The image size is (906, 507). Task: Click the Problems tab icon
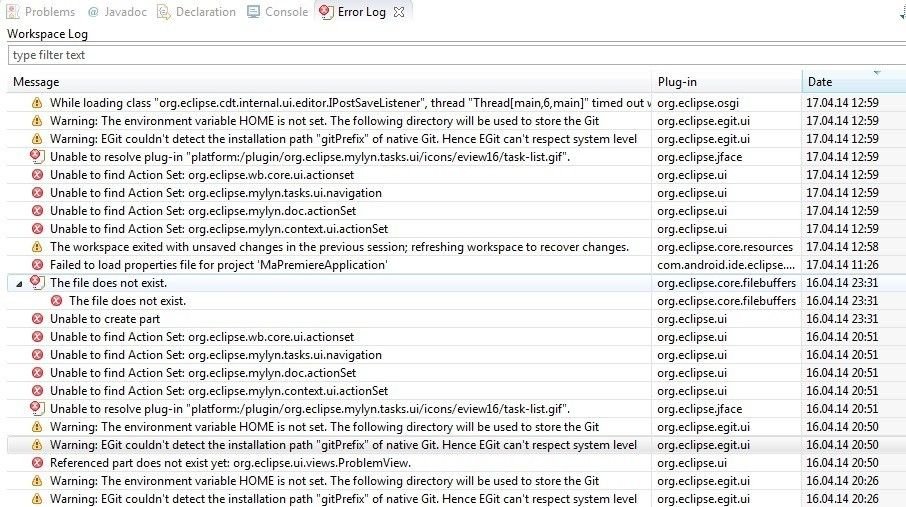(x=13, y=12)
